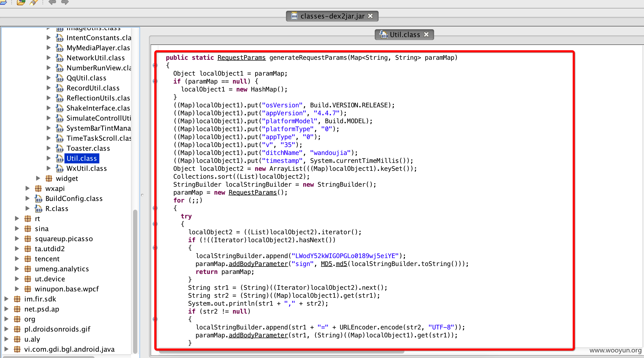Click the MyMediaPlayer class file icon
Image resolution: width=644 pixels, height=358 pixels.
pyautogui.click(x=60, y=48)
